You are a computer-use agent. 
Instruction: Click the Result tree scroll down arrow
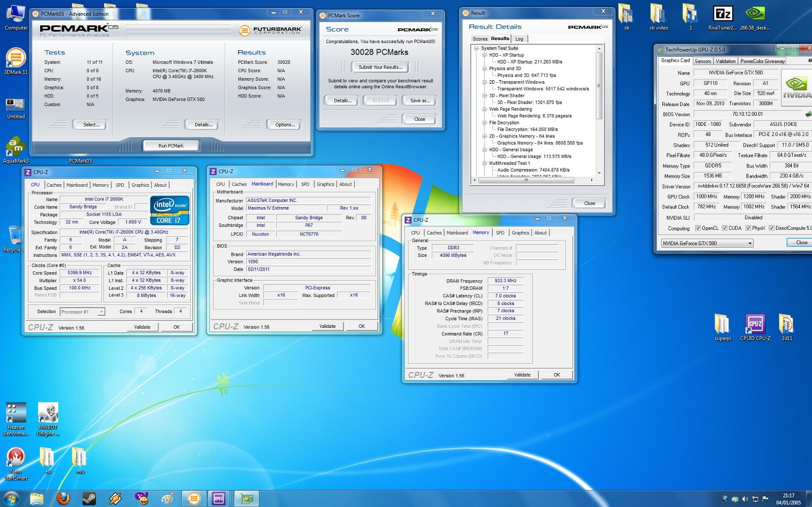599,173
